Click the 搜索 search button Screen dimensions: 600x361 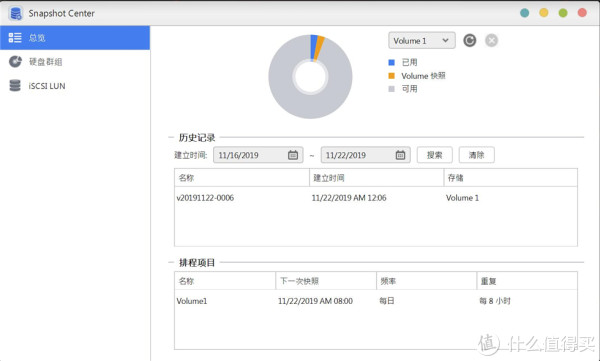point(435,155)
